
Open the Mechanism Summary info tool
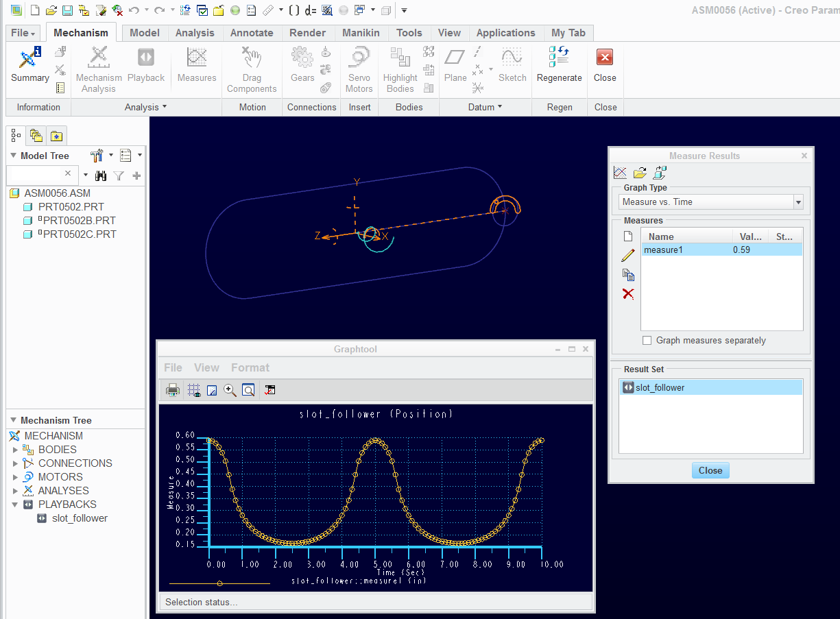[29, 65]
